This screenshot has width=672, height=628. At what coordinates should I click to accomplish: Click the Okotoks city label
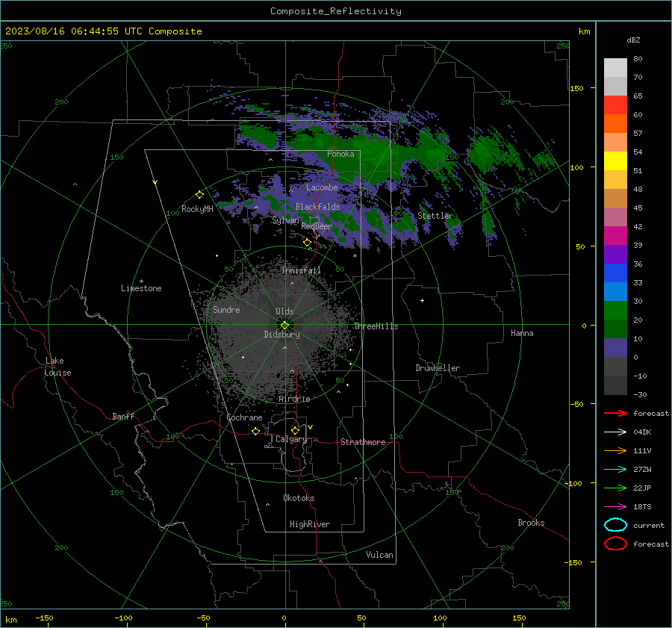(299, 498)
